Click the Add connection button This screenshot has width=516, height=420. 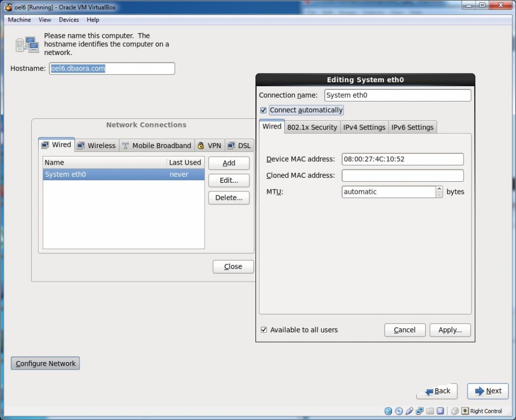229,163
